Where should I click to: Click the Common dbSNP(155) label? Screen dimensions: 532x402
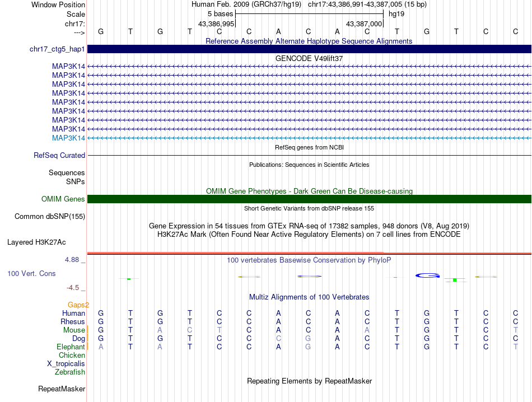click(50, 217)
